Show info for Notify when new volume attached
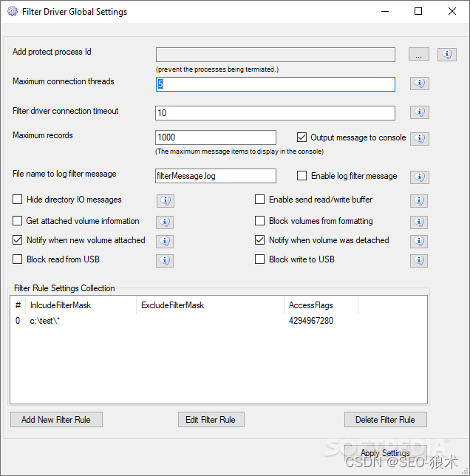470x476 pixels. [165, 242]
